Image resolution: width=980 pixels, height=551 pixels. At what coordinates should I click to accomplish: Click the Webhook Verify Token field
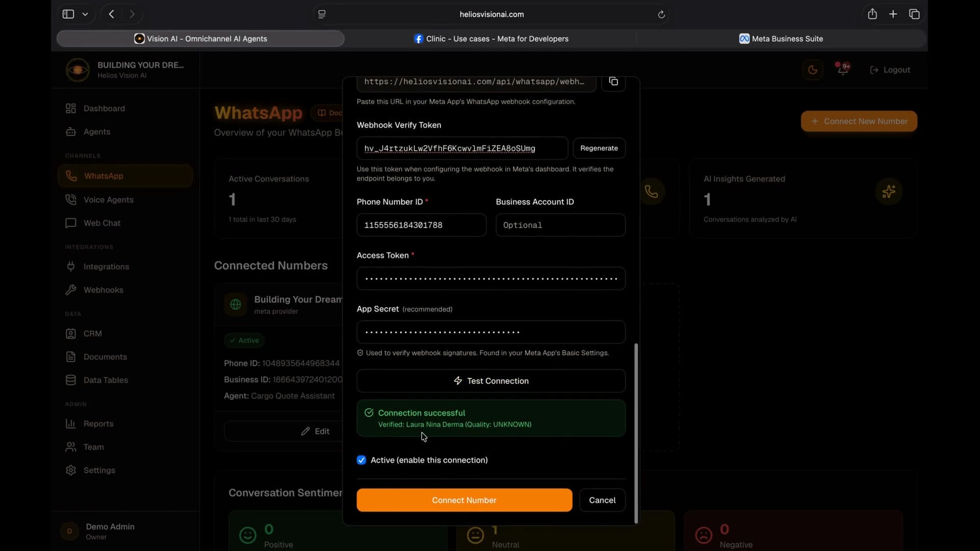click(x=462, y=148)
